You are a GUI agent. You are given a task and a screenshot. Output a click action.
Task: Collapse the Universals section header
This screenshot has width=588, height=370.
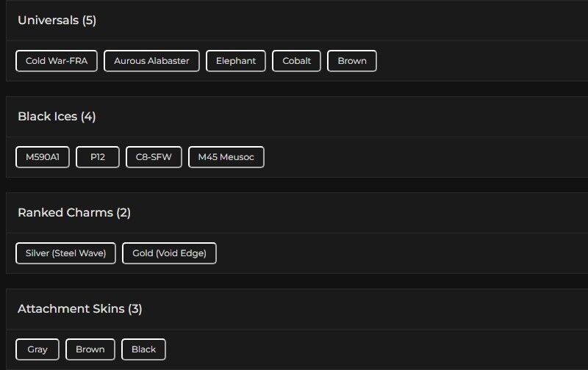(x=49, y=21)
